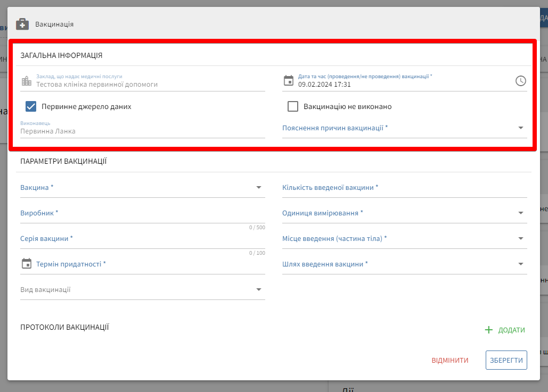548x392 pixels.
Task: Click the ВІДМІНИТИ button
Action: tap(450, 360)
